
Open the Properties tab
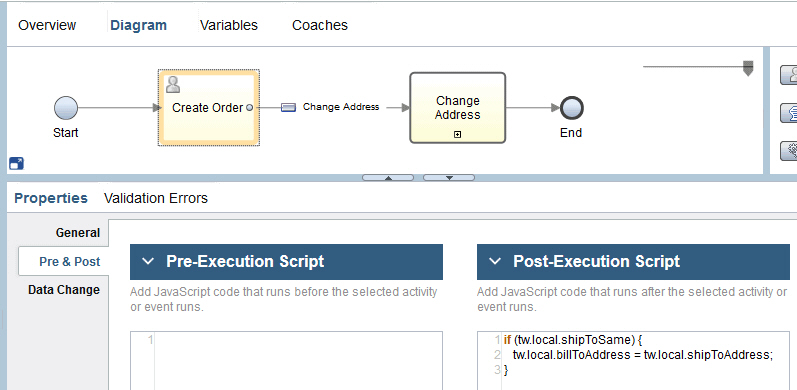click(x=51, y=198)
